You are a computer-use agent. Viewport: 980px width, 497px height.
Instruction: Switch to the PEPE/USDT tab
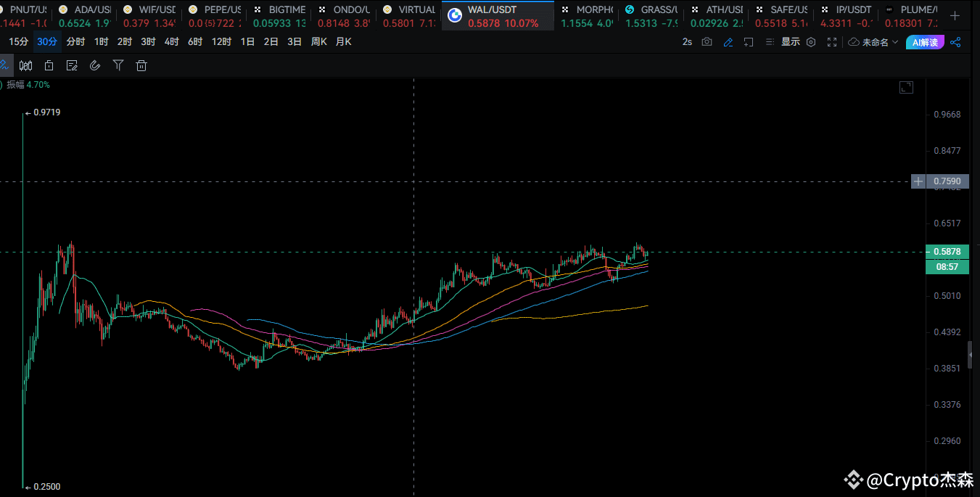214,16
